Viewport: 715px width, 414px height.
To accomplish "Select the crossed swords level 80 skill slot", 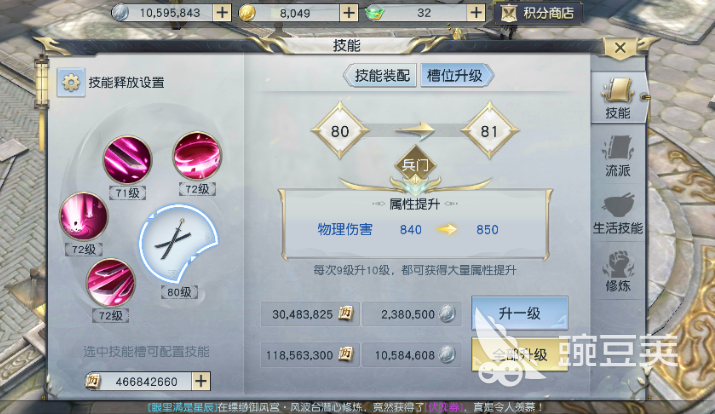I will 178,244.
